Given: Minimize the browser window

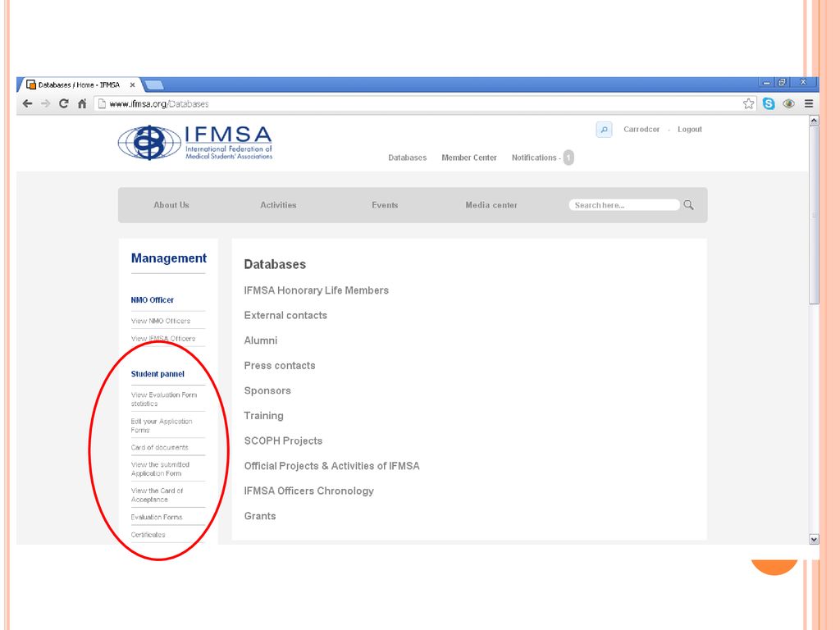Looking at the screenshot, I should [767, 83].
